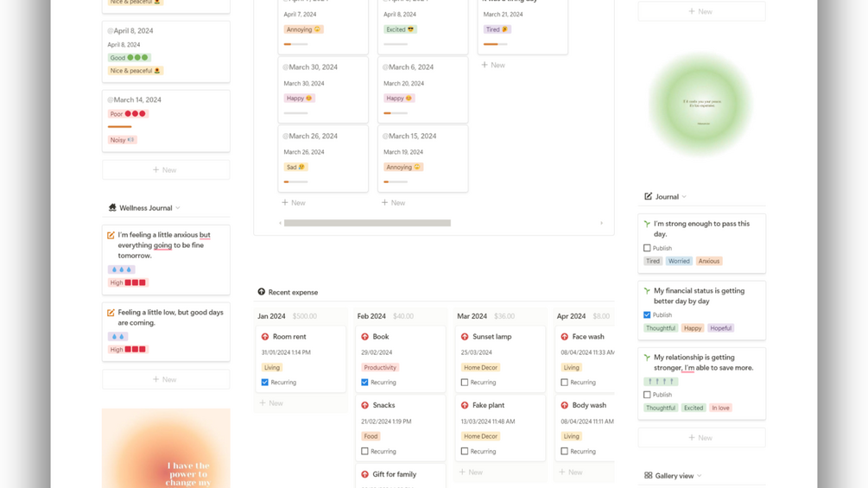Open the green quote circle image
The height and width of the screenshot is (488, 868).
click(x=700, y=104)
